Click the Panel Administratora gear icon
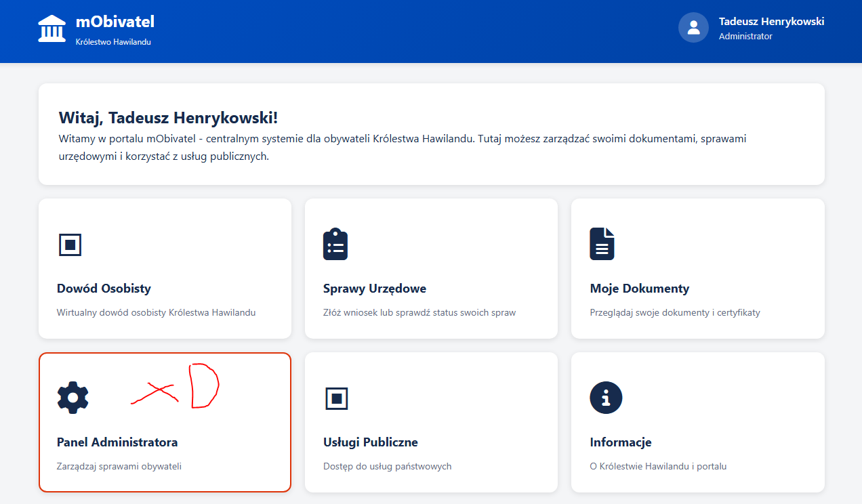The width and height of the screenshot is (862, 504). coord(73,398)
